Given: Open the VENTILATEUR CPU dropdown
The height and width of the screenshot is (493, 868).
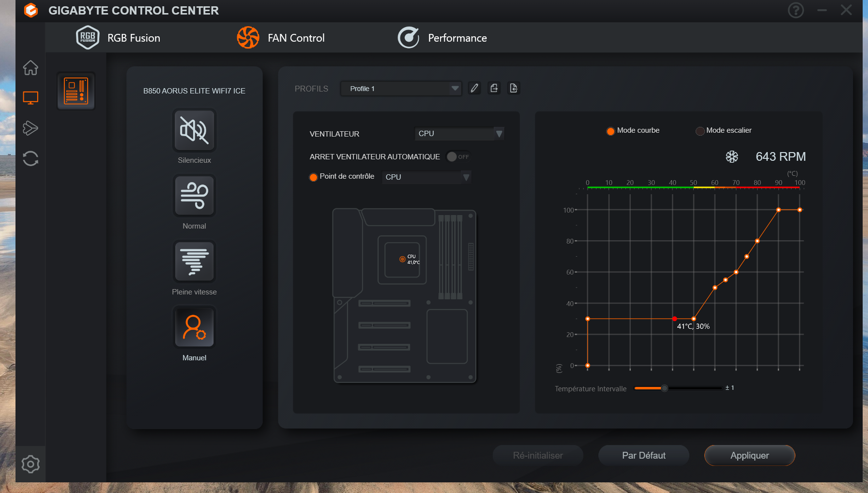Looking at the screenshot, I should 459,134.
